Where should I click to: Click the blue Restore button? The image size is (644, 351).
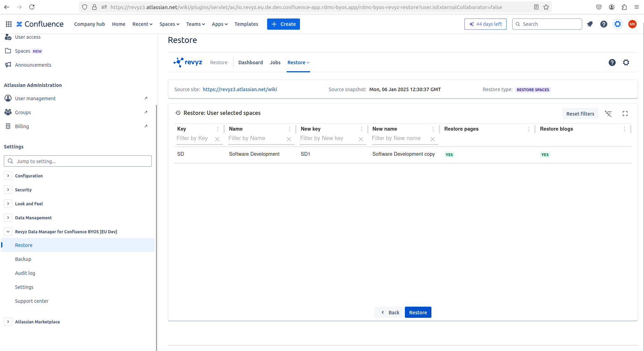418,312
